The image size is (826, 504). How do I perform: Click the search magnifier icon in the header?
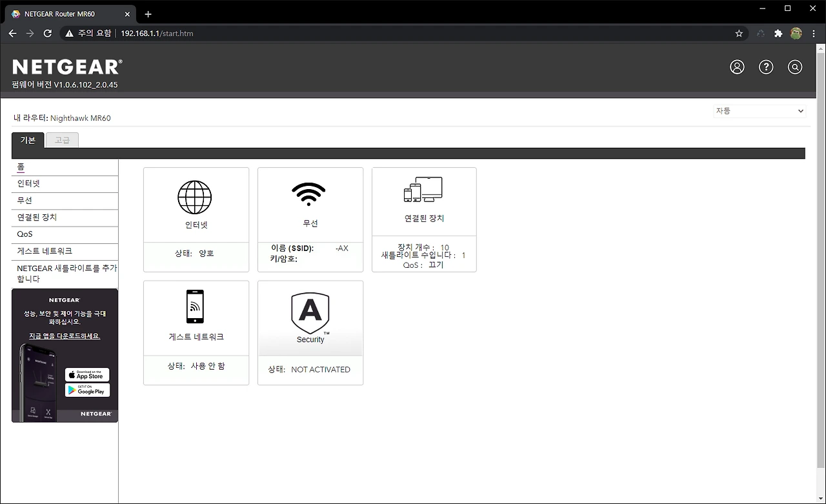pos(795,66)
